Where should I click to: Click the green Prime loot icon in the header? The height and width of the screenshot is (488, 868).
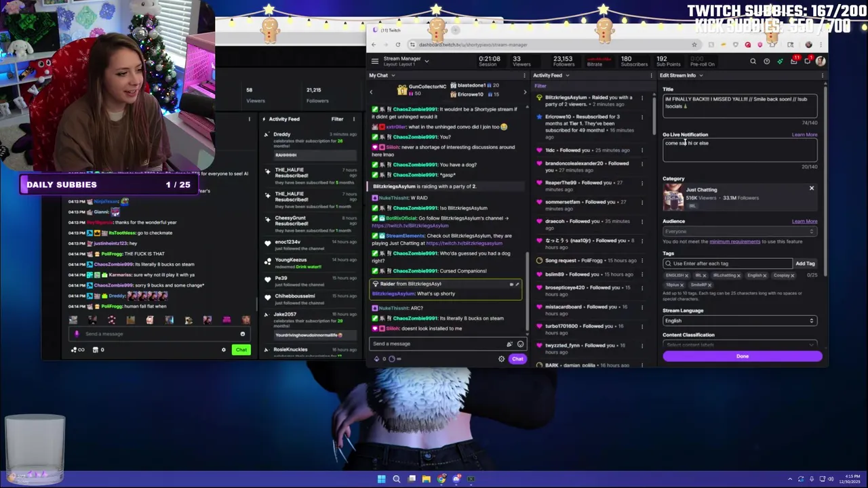tap(780, 61)
